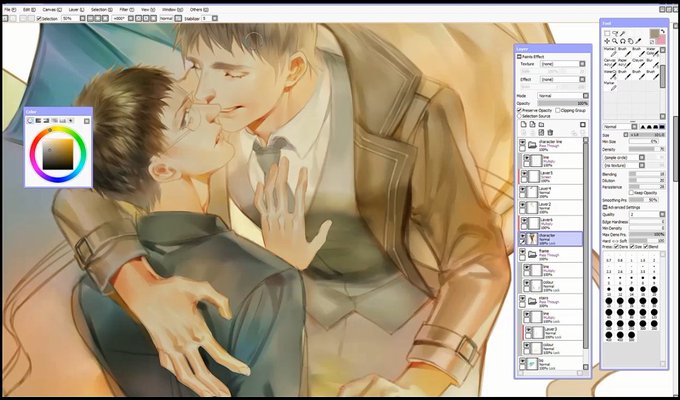Delete the selected layer
Viewport: 680px width, 400px height.
pos(550,132)
